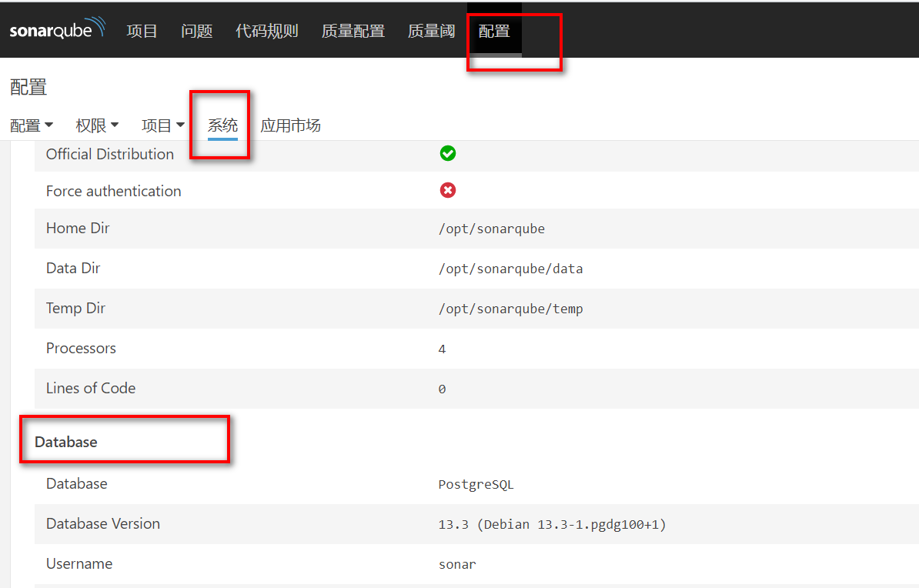Click the Temp Dir value /opt/sonarqube/temp
The width and height of the screenshot is (919, 588).
pyautogui.click(x=510, y=309)
